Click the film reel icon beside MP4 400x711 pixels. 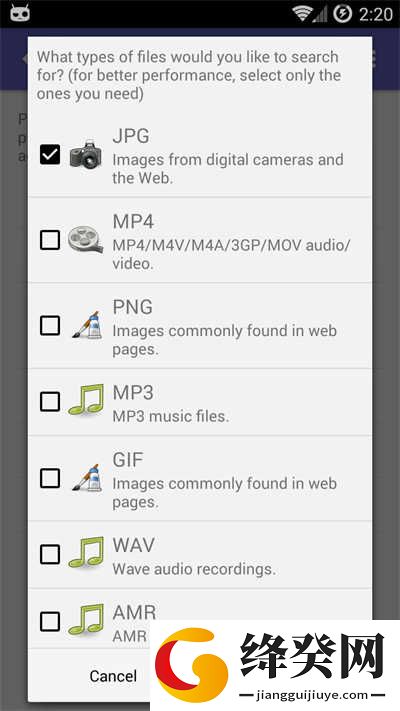tap(86, 240)
